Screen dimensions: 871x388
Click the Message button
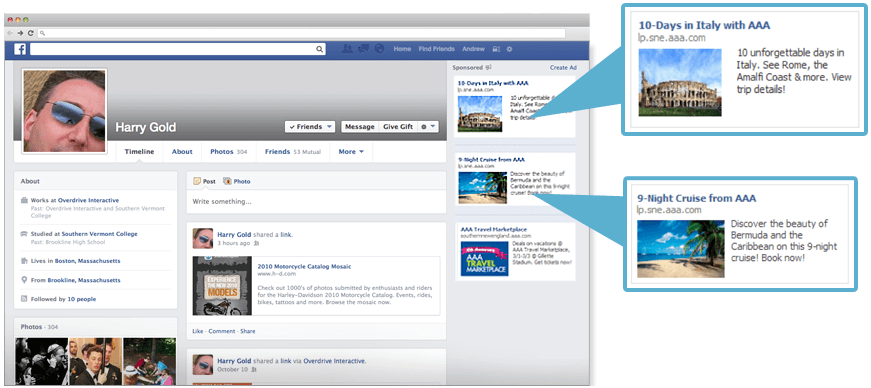point(359,127)
